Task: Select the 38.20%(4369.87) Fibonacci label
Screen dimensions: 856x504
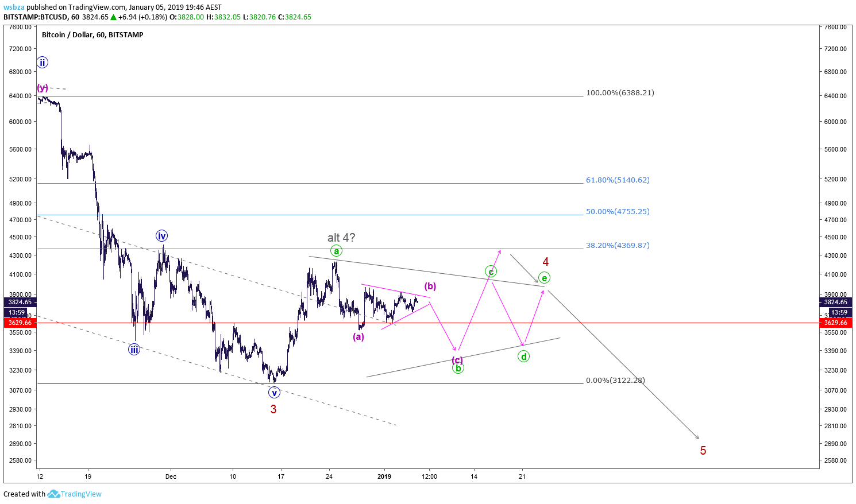Action: pyautogui.click(x=618, y=245)
